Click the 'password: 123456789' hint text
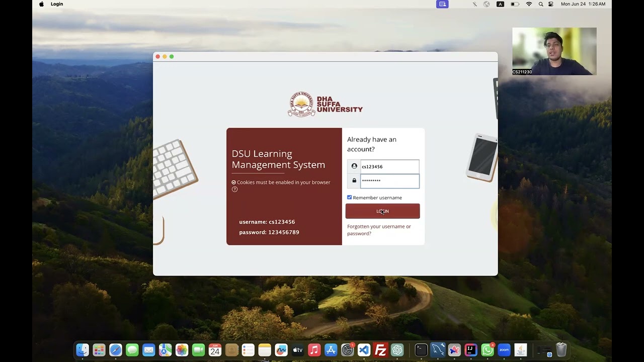This screenshot has height=362, width=644. pos(269,232)
